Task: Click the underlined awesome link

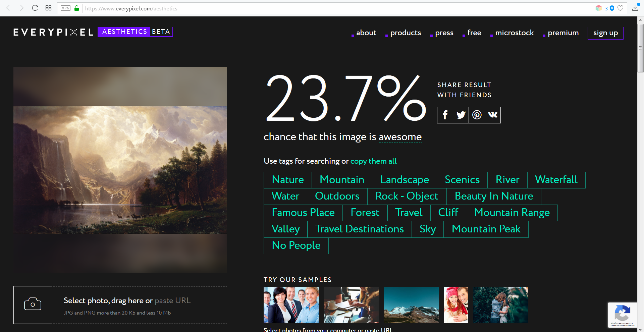Action: coord(400,137)
